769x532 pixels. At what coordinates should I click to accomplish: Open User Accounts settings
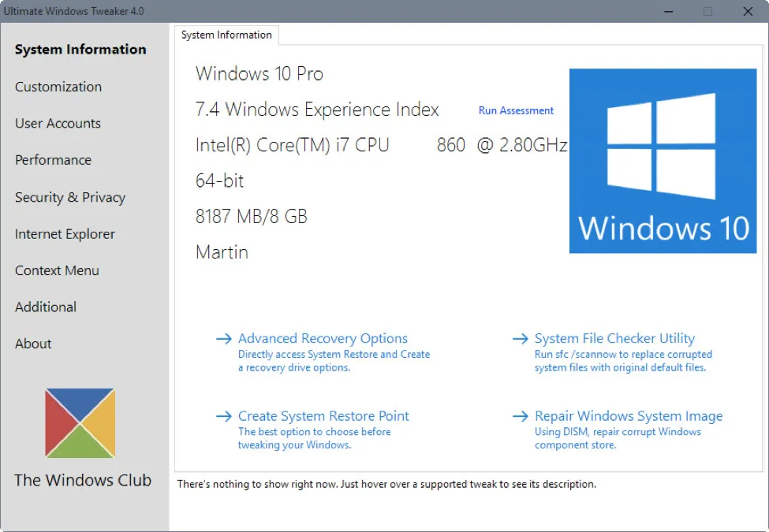click(58, 123)
